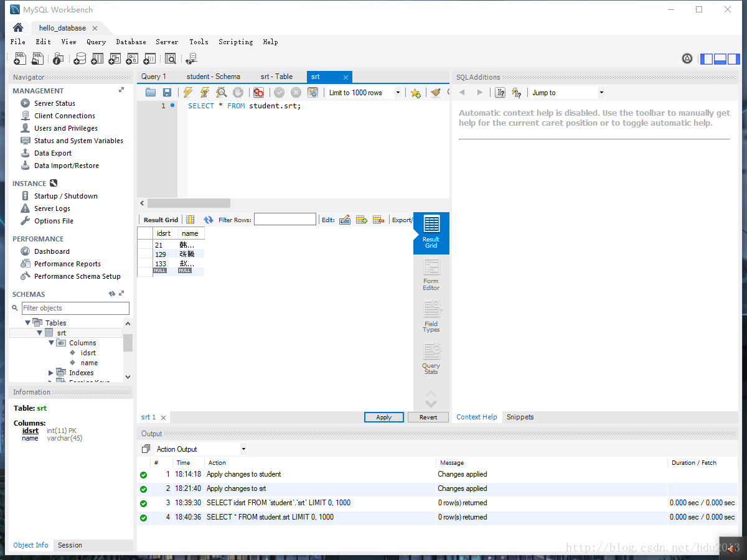Viewport: 747px width, 560px height.
Task: Open script file in query editor
Action: (x=151, y=93)
